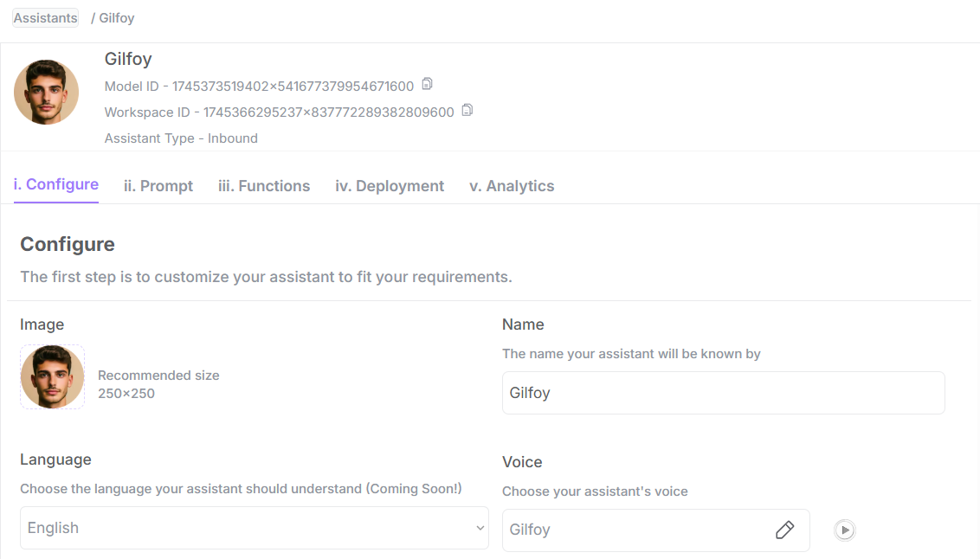Click the pencil icon to edit voice
Screen dimensions: 980x559
784,530
